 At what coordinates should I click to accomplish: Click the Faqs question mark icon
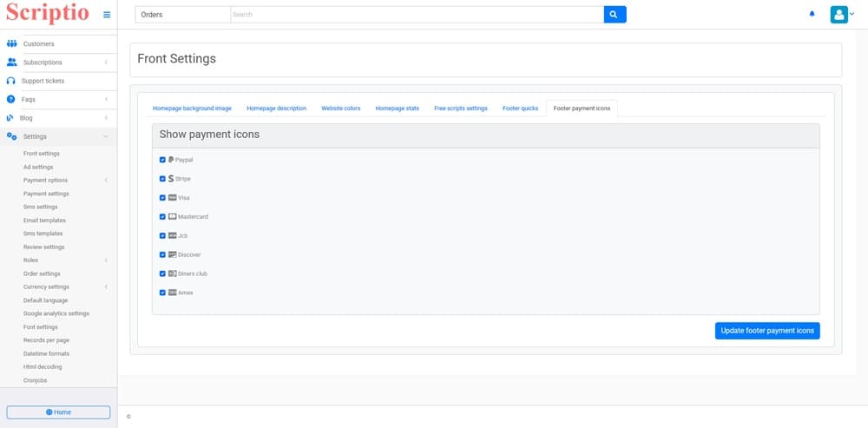tap(11, 100)
